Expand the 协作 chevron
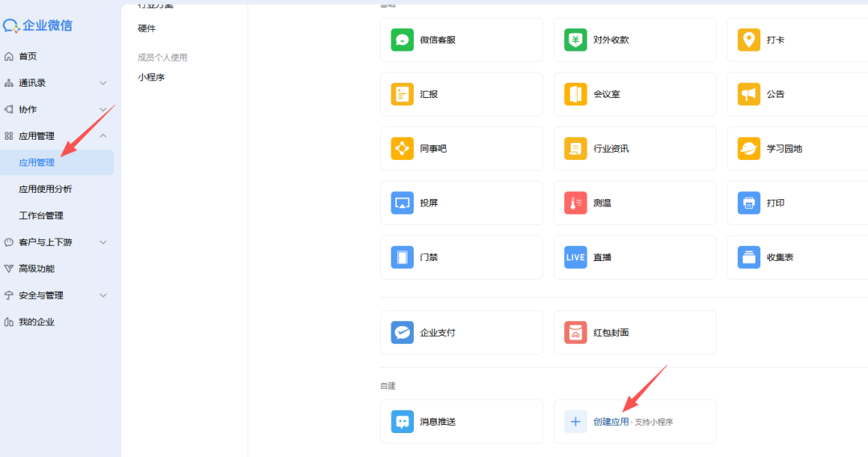 [x=103, y=109]
